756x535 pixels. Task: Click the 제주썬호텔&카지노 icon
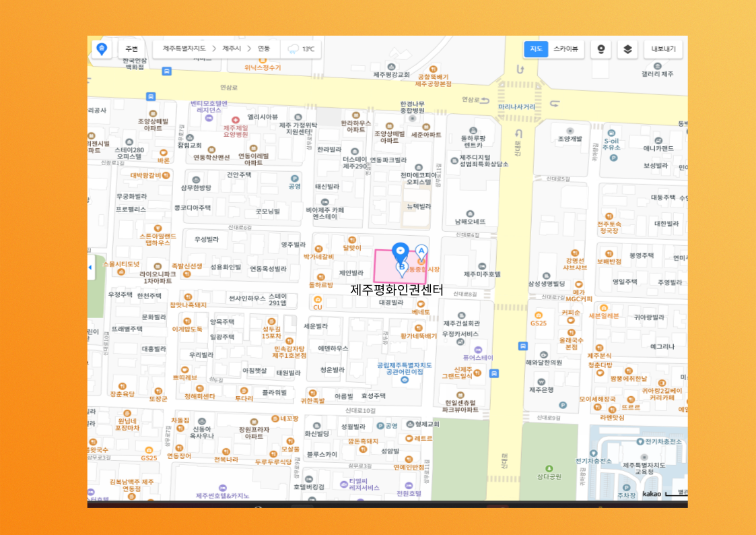point(222,489)
